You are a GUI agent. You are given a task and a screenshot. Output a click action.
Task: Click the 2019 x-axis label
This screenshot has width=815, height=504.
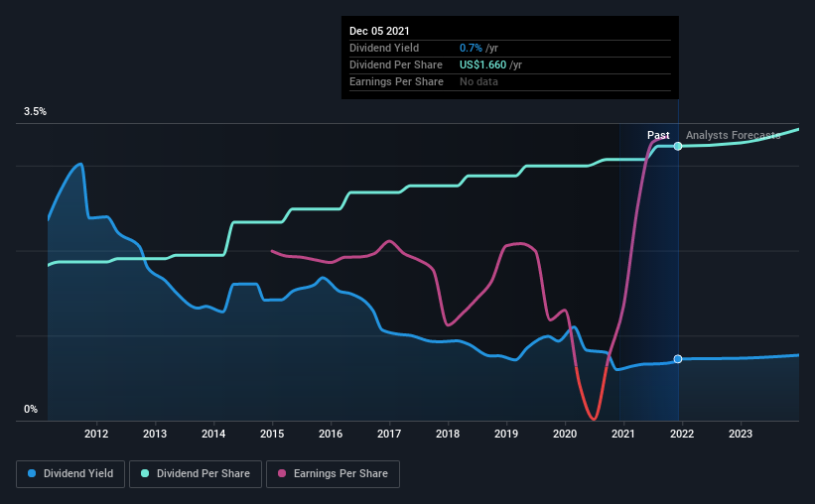(x=506, y=434)
